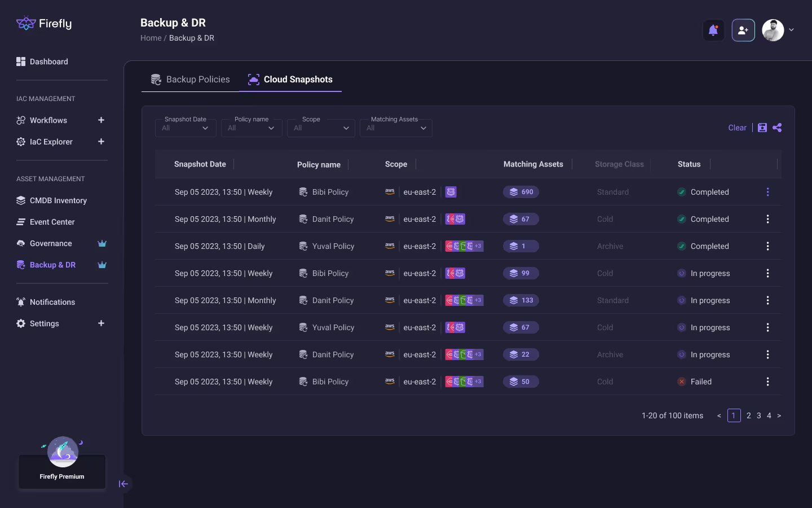Click the 690 matching assets badge

point(521,192)
